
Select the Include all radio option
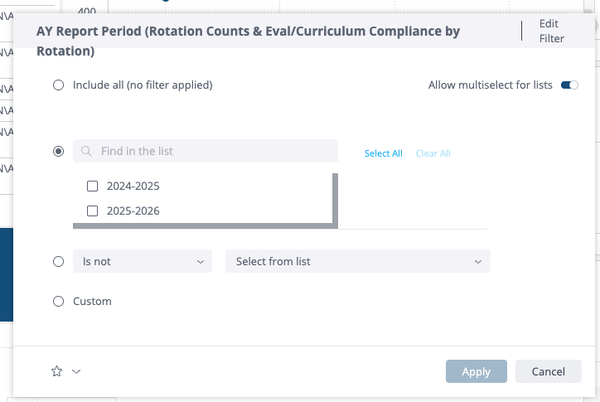tap(58, 85)
